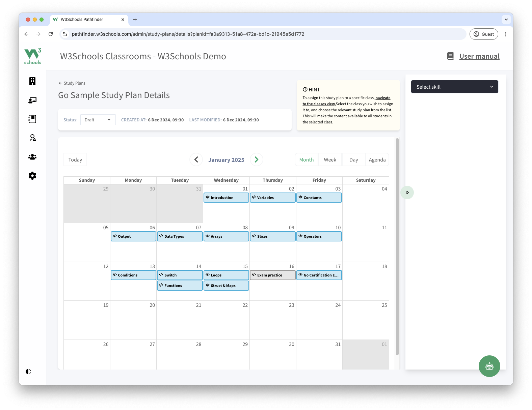Open the chatbot assistant button
Viewport: 532px width, 410px height.
pos(489,366)
